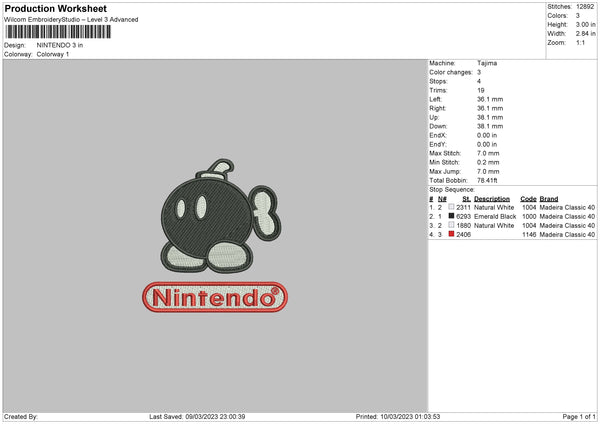Image resolution: width=600 pixels, height=424 pixels.
Task: Click the Total Bobbin value "78.41ft"
Action: tap(487, 180)
